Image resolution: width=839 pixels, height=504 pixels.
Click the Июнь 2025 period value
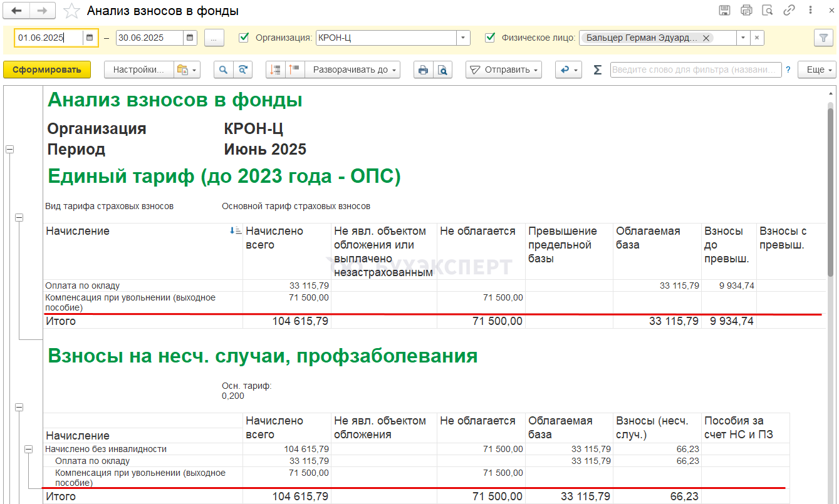[x=265, y=150]
